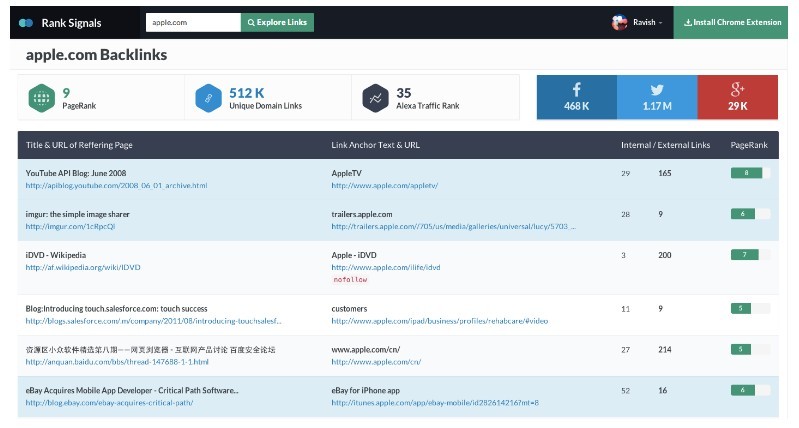Open the blog.ebay.com critical-path link
The width and height of the screenshot is (799, 428).
109,403
